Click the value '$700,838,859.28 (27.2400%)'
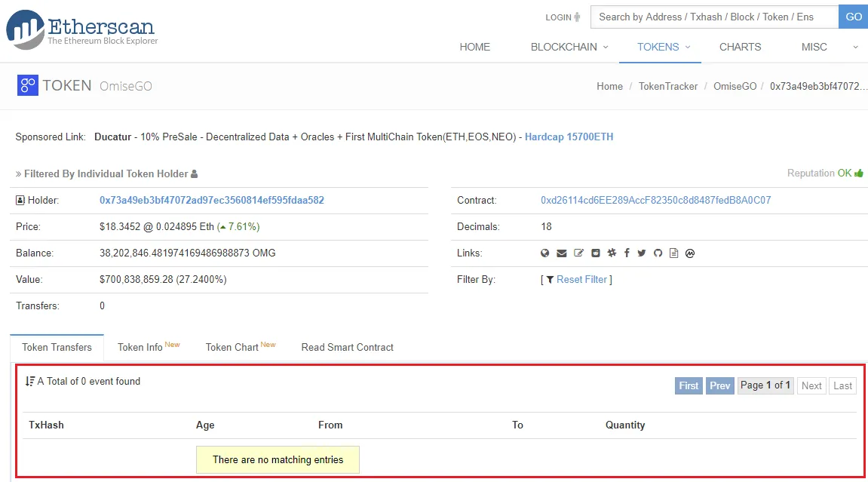 click(163, 279)
